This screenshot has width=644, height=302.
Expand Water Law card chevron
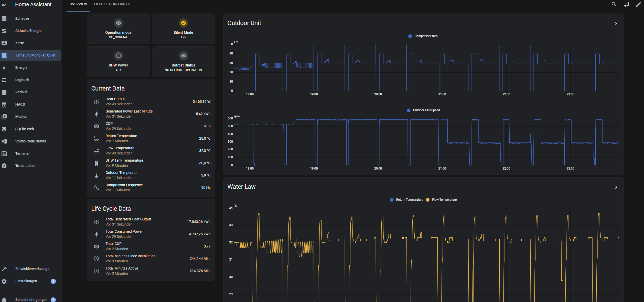coord(616,187)
